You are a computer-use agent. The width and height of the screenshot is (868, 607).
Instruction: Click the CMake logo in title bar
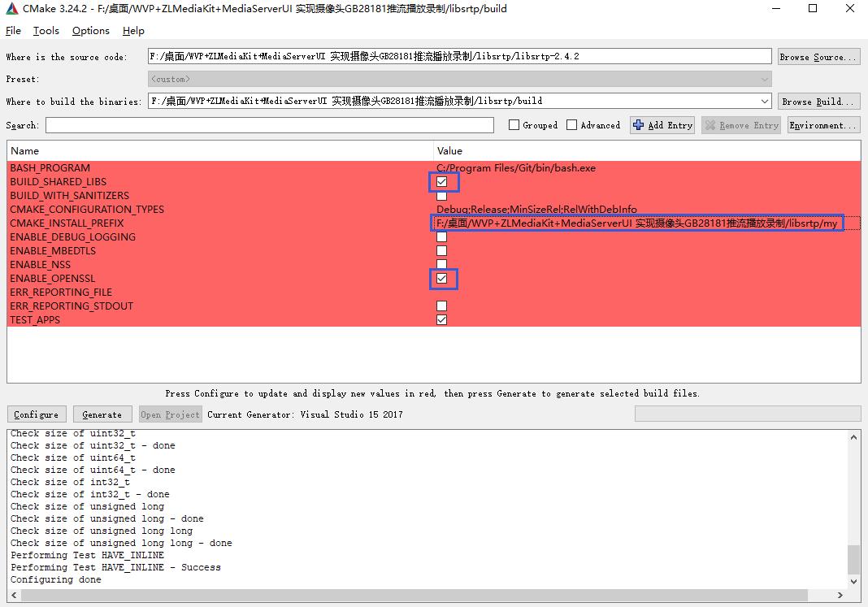point(11,9)
